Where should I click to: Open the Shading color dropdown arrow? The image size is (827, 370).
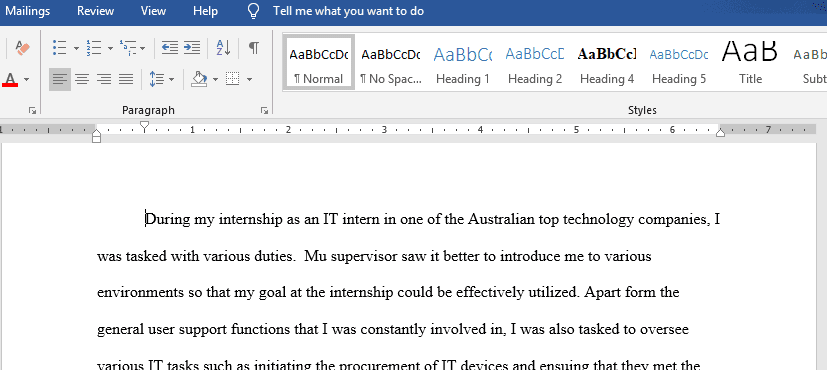215,80
